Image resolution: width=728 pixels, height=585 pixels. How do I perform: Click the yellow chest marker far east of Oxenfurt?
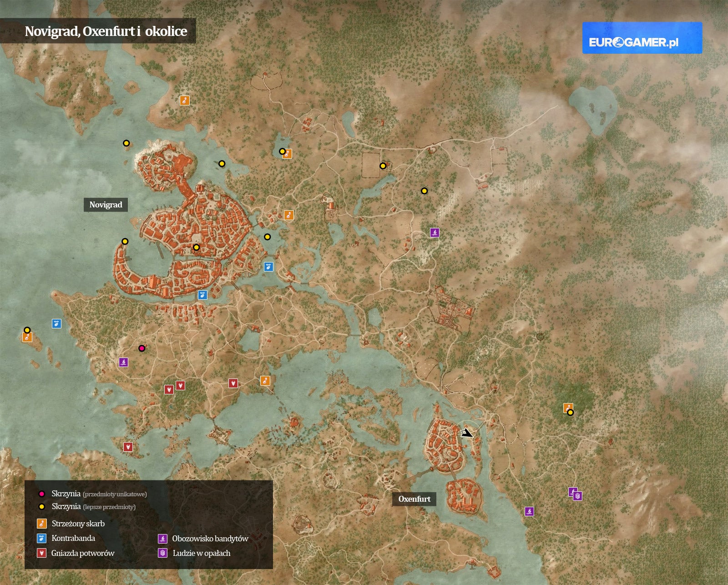click(570, 413)
